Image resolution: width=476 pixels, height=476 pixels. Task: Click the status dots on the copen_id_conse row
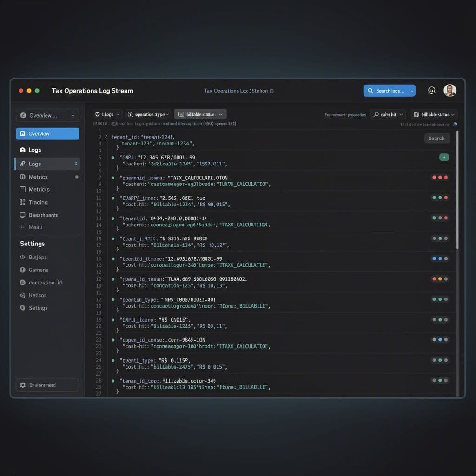(x=440, y=340)
